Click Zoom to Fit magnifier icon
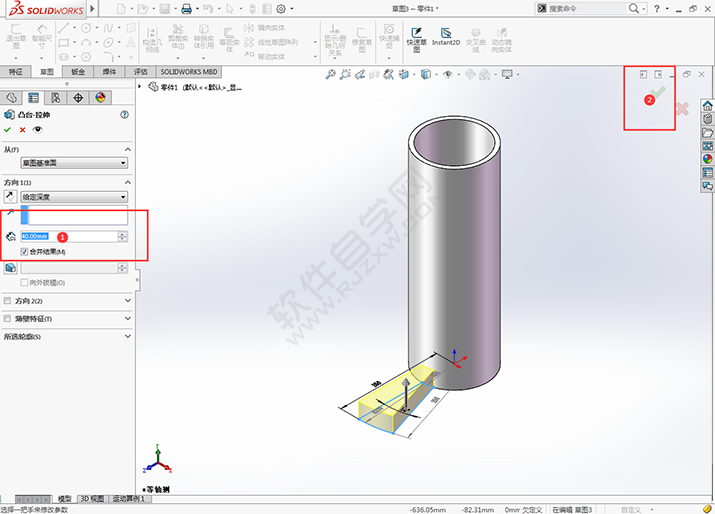The height and width of the screenshot is (514, 715). pyautogui.click(x=331, y=75)
